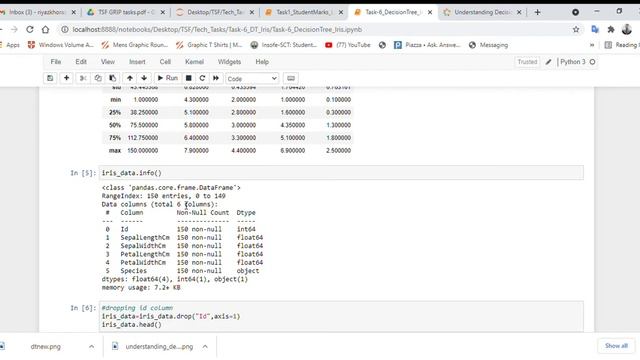Screen dimensions: 640x360
Task: Open the Kernel menu
Action: coord(194,62)
